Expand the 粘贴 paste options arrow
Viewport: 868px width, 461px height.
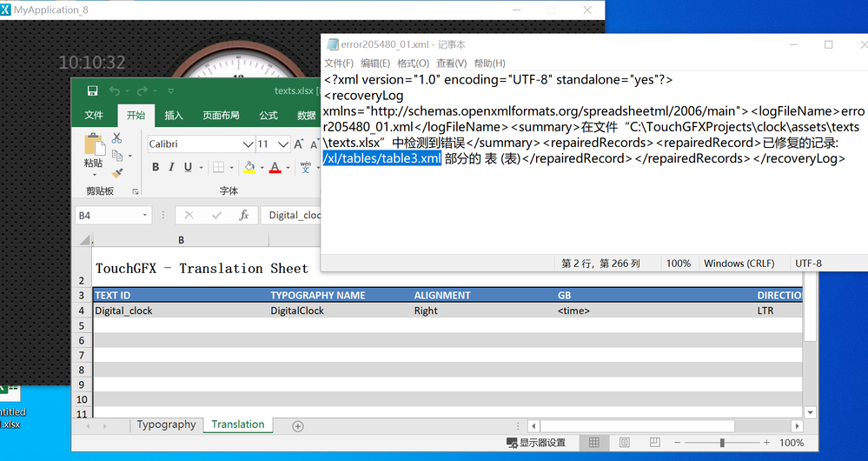[94, 175]
